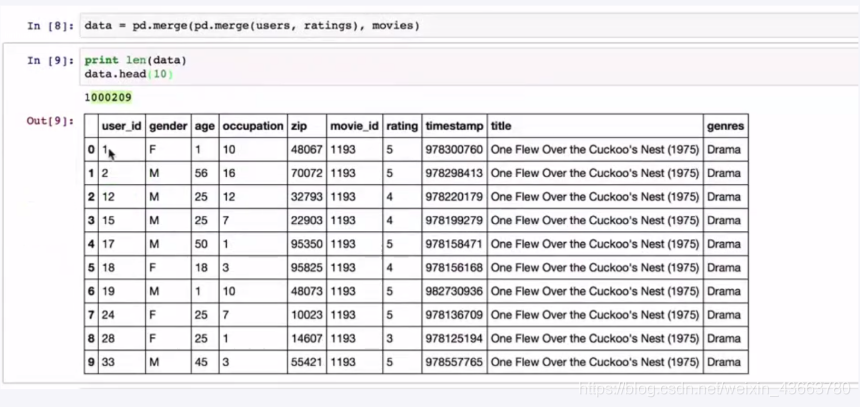Click occupation 16 in row 1
The width and height of the screenshot is (860, 407).
coord(229,173)
